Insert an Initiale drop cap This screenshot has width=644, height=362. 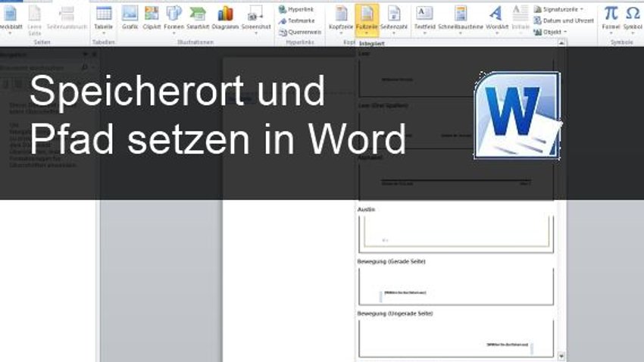pos(521,20)
